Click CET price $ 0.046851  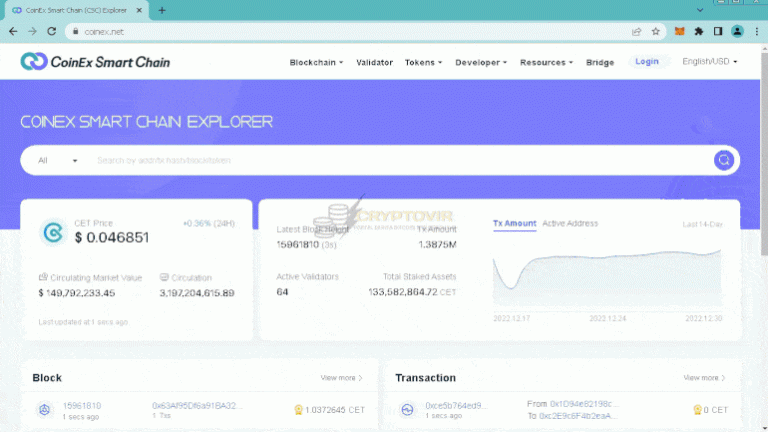click(x=112, y=238)
